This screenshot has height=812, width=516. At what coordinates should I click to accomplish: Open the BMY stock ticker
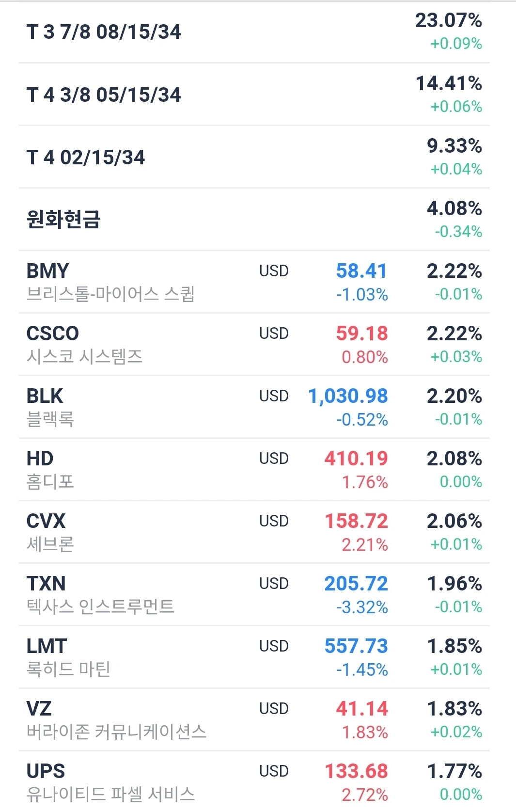[x=47, y=271]
